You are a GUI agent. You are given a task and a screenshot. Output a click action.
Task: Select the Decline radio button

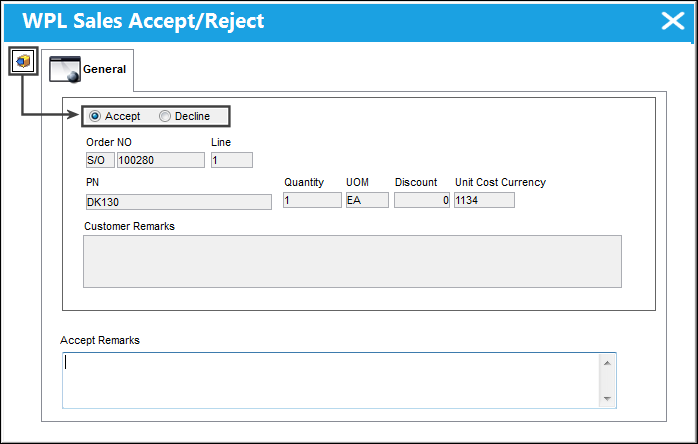pos(165,116)
